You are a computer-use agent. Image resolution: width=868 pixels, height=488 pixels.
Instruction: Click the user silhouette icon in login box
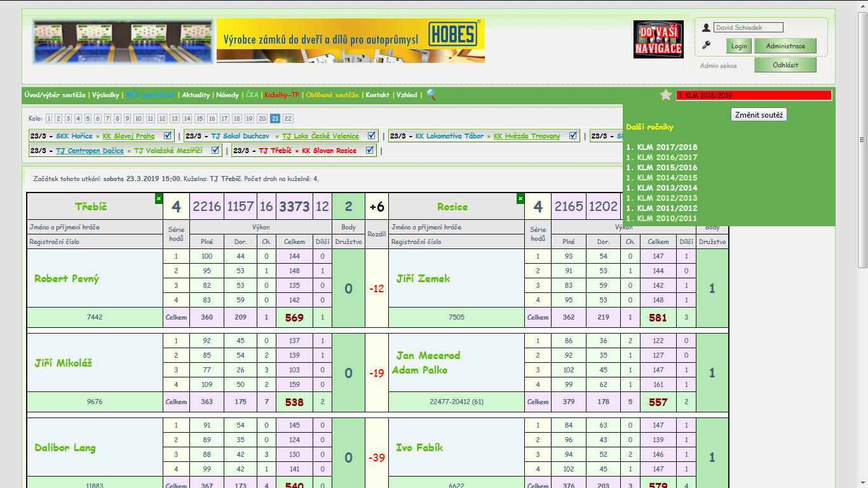point(706,28)
